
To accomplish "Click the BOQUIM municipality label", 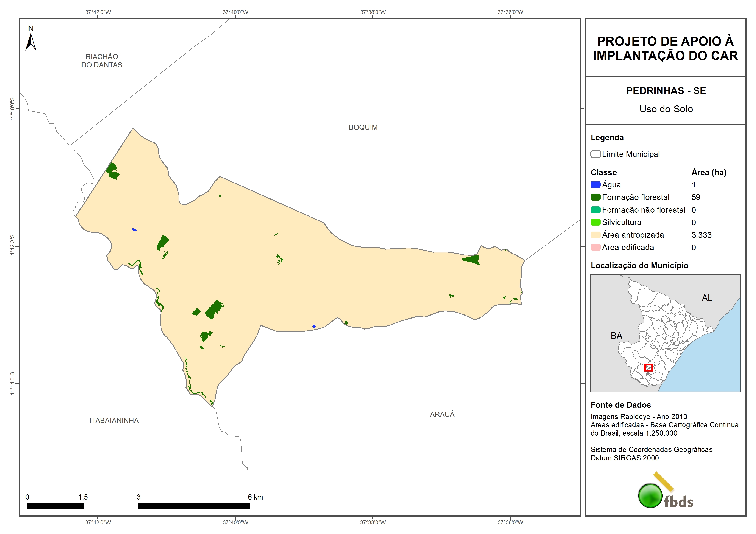I will tap(363, 127).
